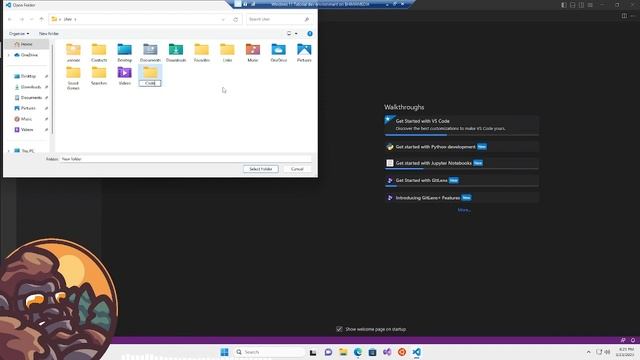
Task: Open Get Started with GitLens walkthrough
Action: tap(461, 180)
